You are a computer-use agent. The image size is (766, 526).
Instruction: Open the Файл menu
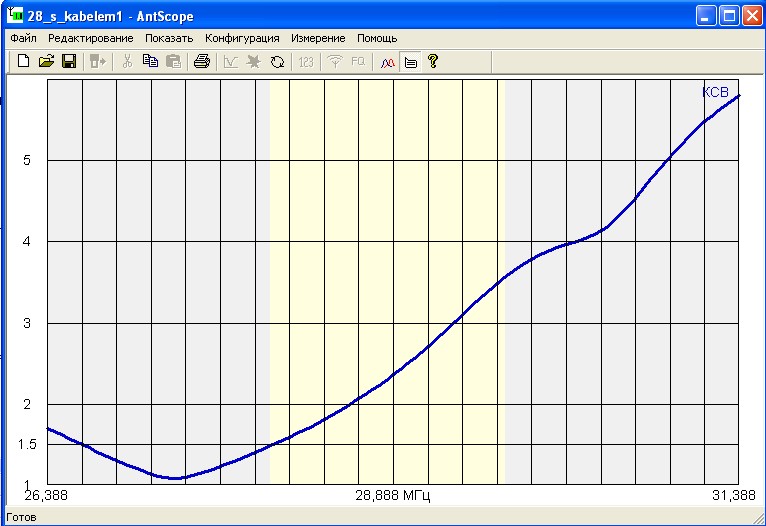23,38
